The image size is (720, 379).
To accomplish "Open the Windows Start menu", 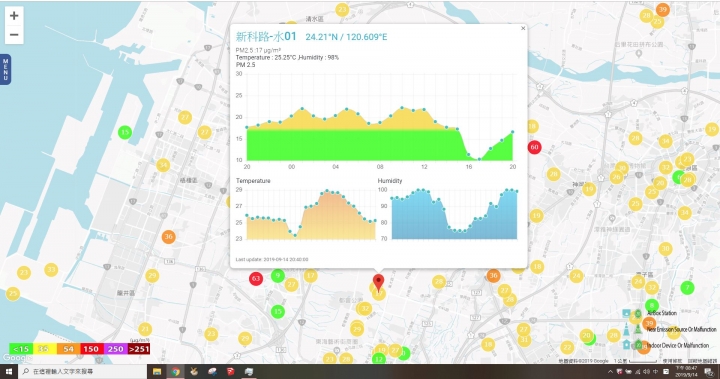I will click(x=9, y=372).
